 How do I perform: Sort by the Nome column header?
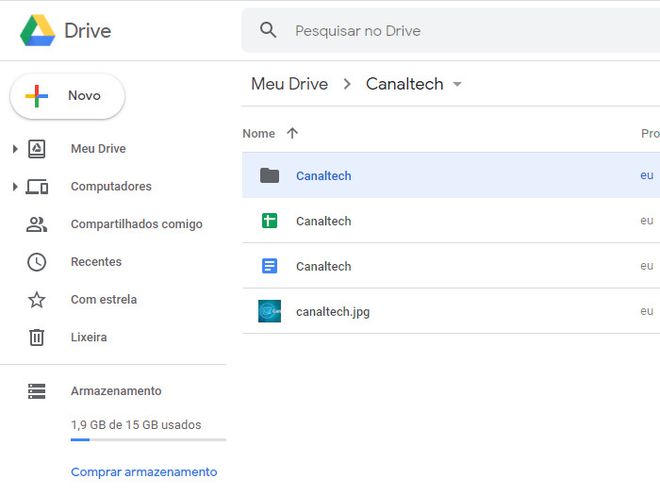click(x=258, y=133)
